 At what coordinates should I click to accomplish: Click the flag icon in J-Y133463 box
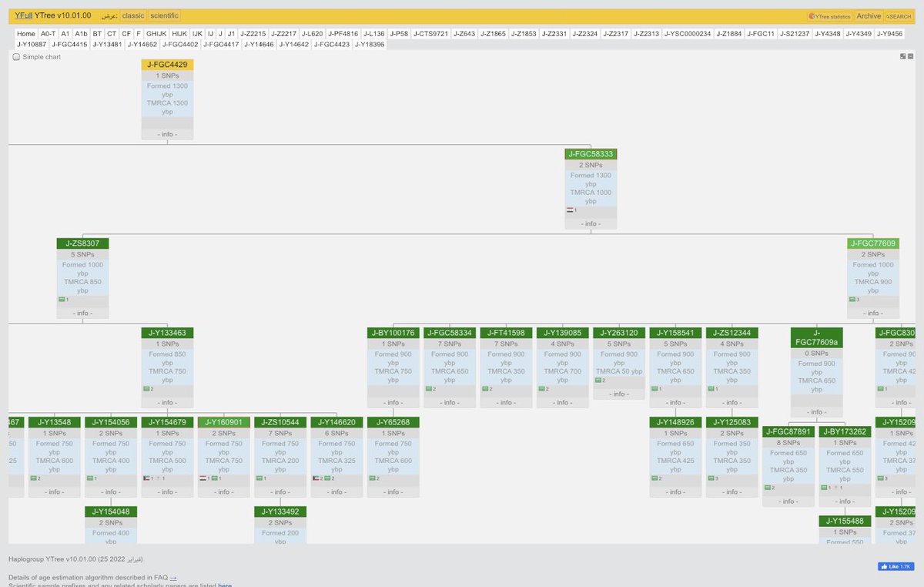click(x=147, y=388)
